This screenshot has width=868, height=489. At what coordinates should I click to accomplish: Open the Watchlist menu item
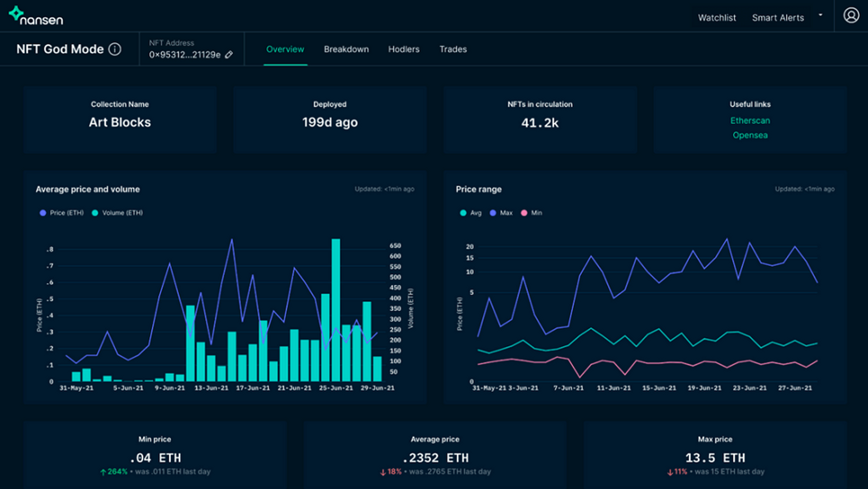coord(717,18)
